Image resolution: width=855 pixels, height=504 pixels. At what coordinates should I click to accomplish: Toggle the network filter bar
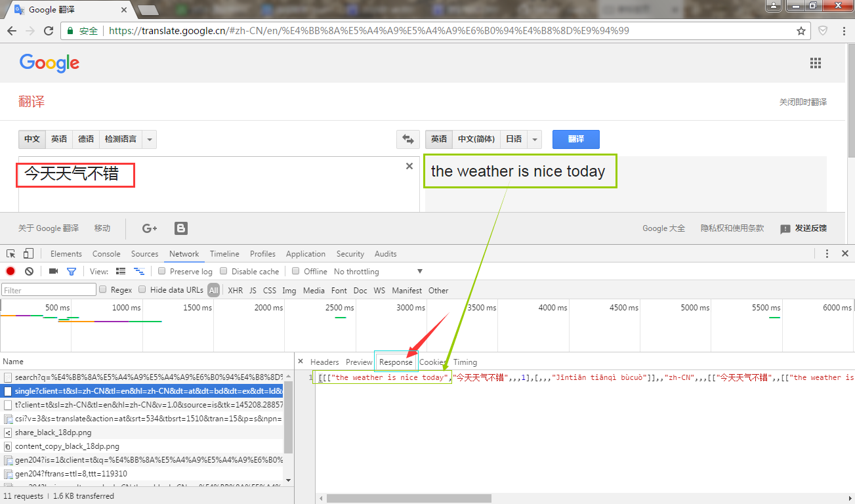pyautogui.click(x=72, y=271)
